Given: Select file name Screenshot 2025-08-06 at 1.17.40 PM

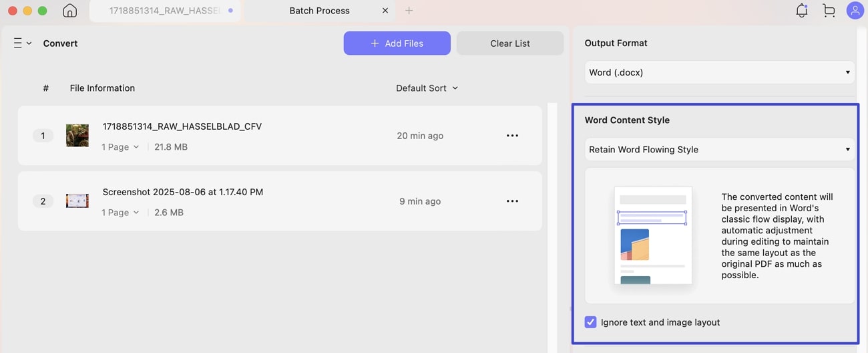Looking at the screenshot, I should 183,192.
